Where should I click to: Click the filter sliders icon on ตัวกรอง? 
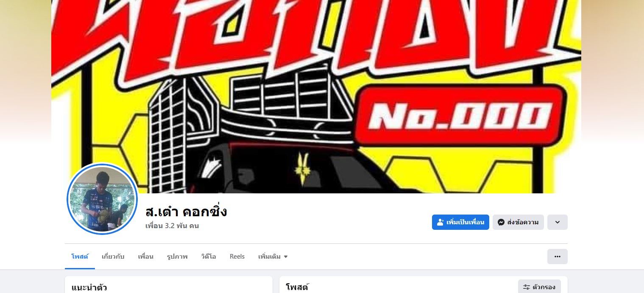[x=527, y=287]
